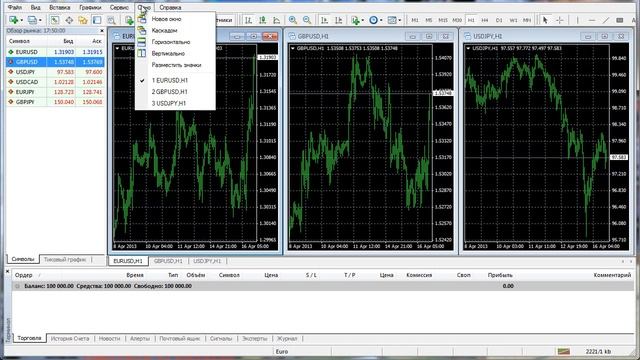Click the zoom out magnifier icon
Viewport: 640px width, 360px height.
point(307,20)
